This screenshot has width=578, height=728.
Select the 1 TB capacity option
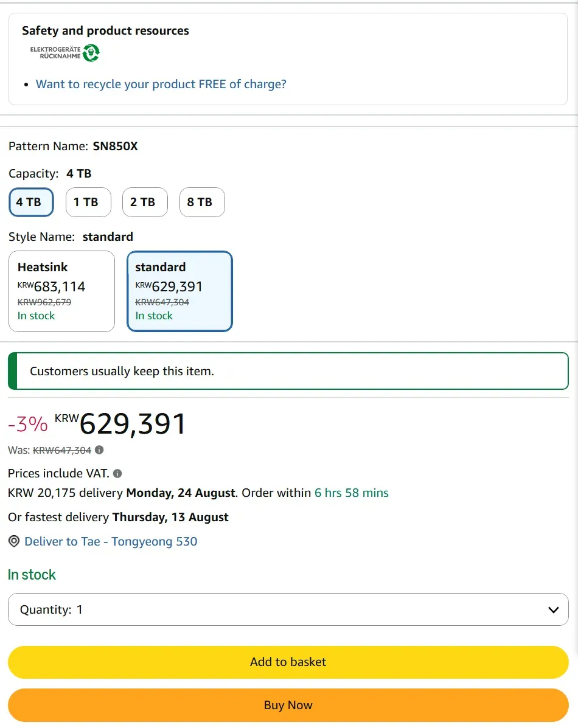pyautogui.click(x=88, y=202)
